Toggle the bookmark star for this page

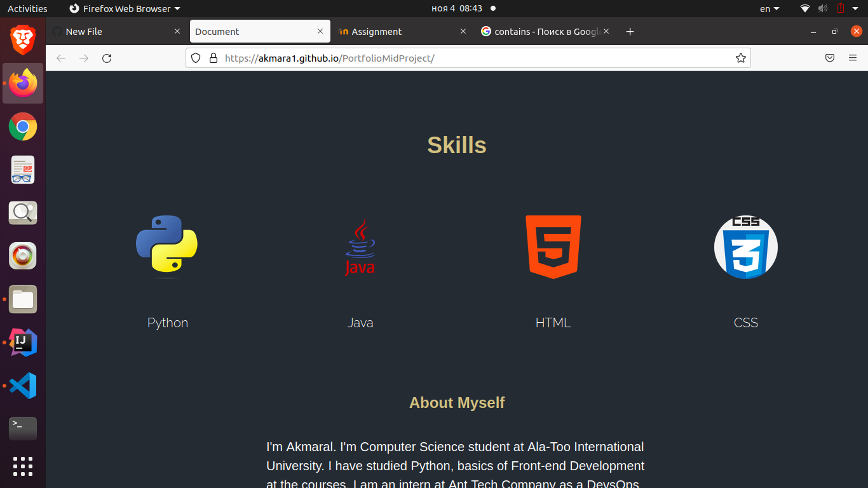(740, 58)
